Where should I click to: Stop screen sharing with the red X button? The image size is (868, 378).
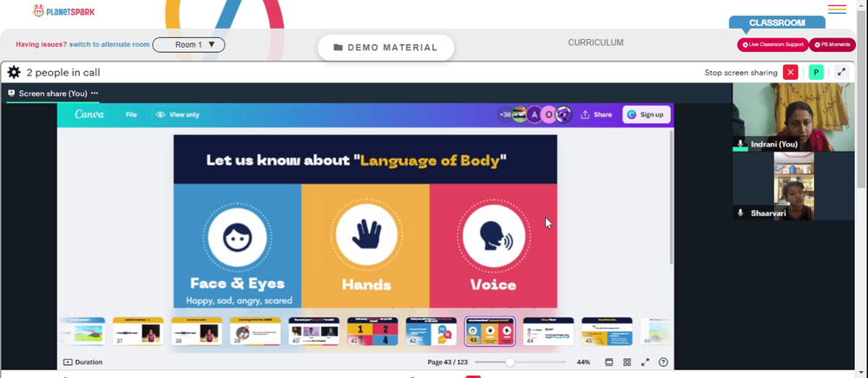(x=791, y=73)
